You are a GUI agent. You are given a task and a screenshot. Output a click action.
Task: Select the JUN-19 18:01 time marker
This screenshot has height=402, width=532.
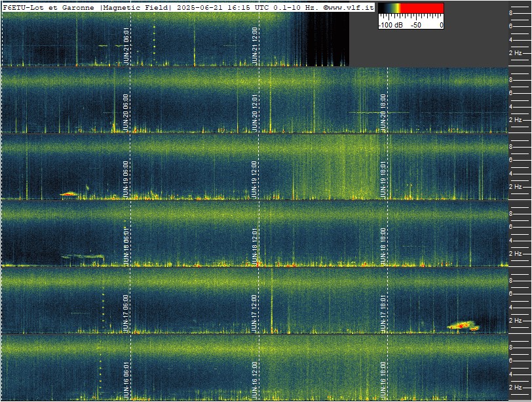[383, 180]
